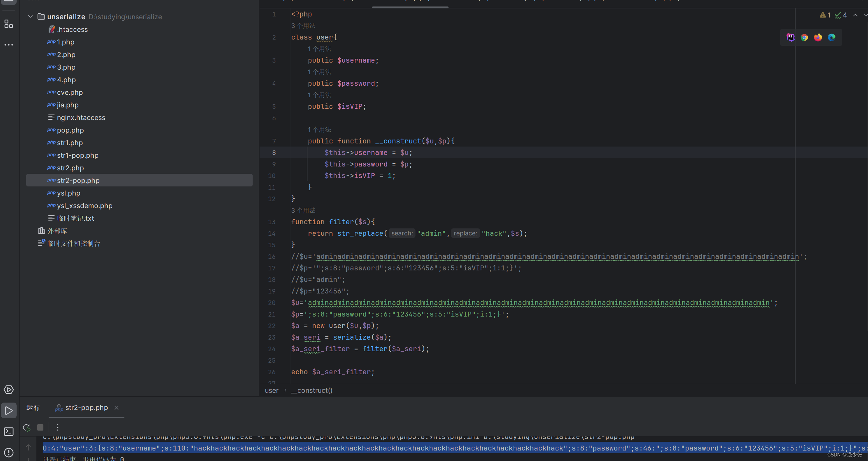This screenshot has height=461, width=868.
Task: Open the Terminal tool window icon
Action: pyautogui.click(x=9, y=432)
